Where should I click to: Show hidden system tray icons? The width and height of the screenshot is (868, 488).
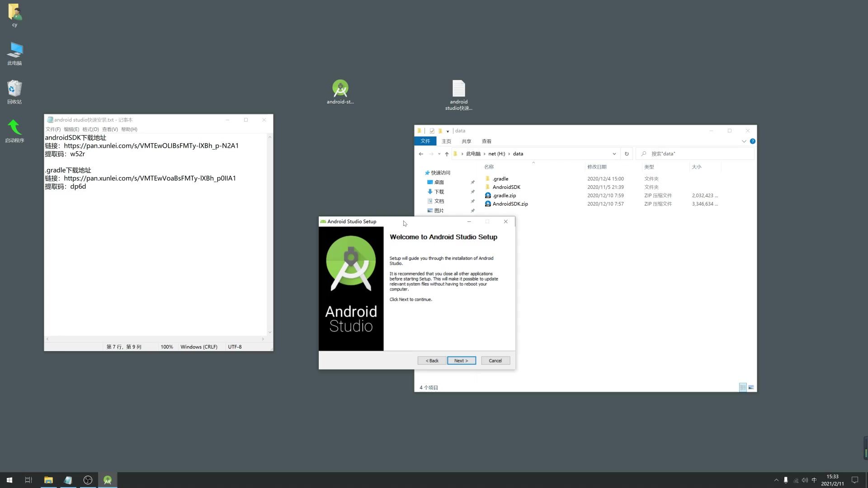776,480
